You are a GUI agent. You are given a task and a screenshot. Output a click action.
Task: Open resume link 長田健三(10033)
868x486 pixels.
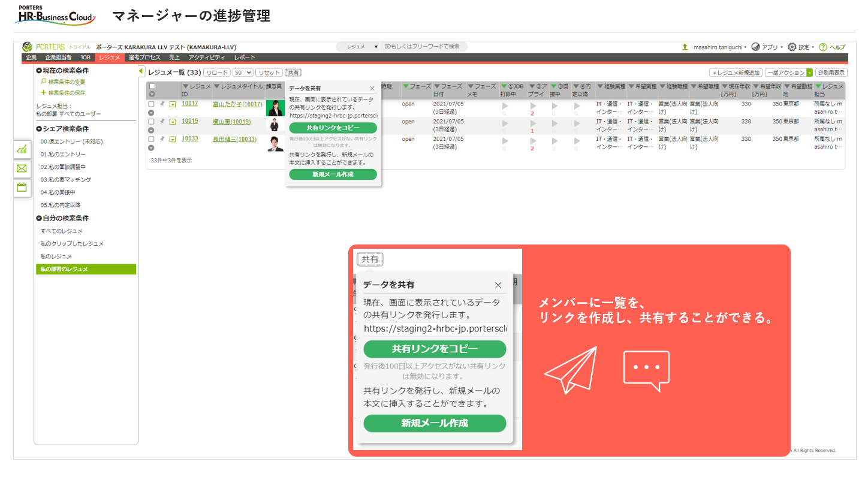coord(235,139)
